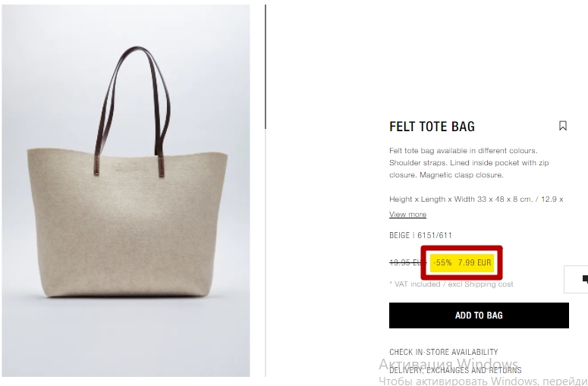
Task: Click the crossed-out 19.95 original price
Action: click(408, 262)
